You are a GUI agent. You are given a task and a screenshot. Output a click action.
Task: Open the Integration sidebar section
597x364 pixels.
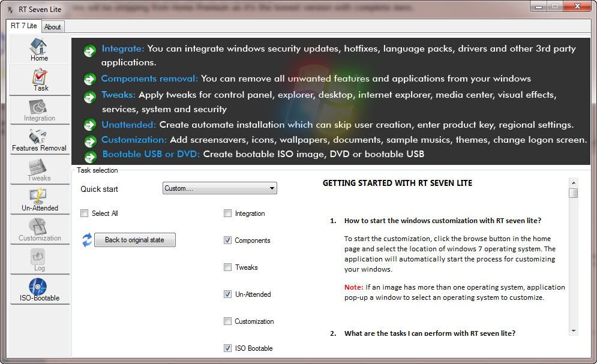point(40,110)
